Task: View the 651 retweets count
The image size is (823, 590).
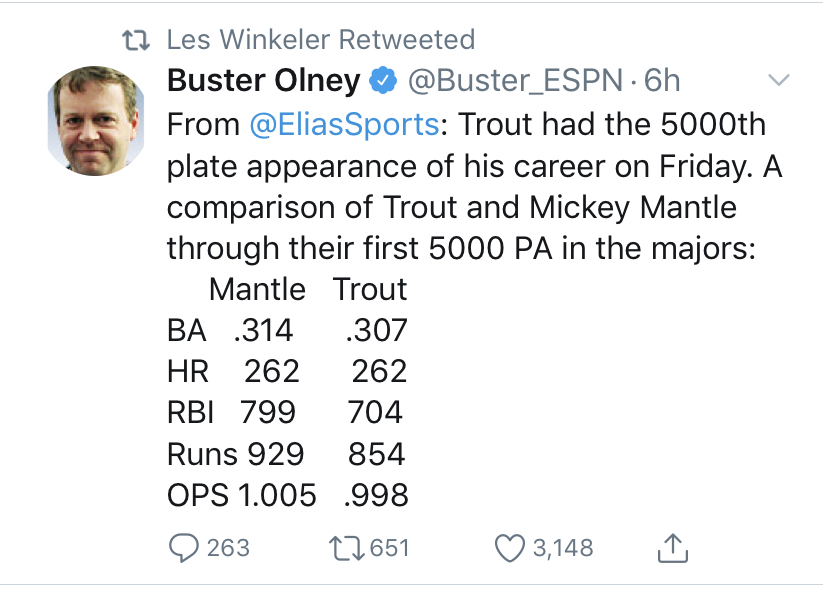Action: pyautogui.click(x=389, y=548)
